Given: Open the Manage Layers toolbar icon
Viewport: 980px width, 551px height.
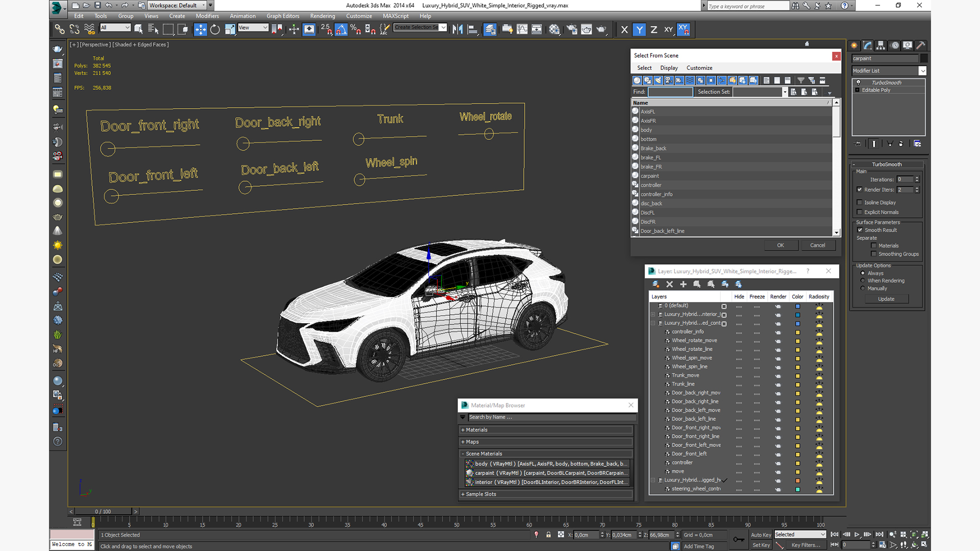Looking at the screenshot, I should 490,30.
